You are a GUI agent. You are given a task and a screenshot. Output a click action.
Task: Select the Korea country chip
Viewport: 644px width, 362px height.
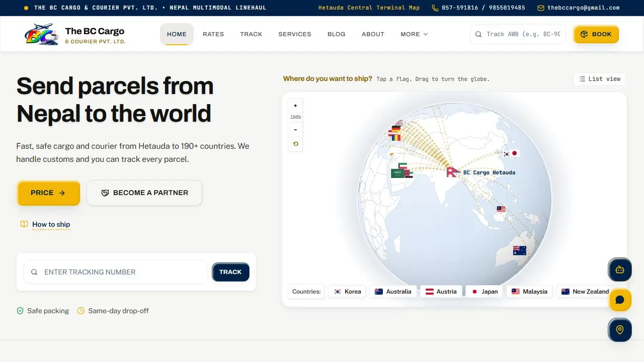click(347, 292)
